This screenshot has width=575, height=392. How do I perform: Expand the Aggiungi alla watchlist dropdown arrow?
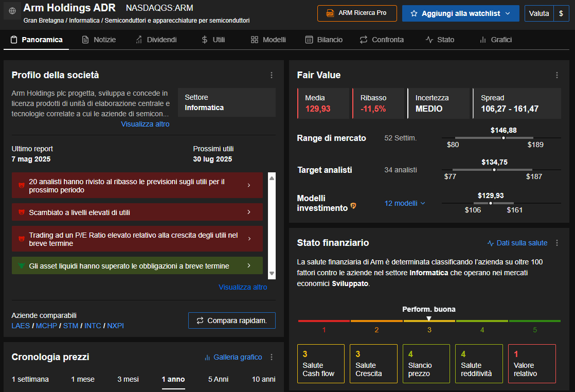pyautogui.click(x=508, y=13)
